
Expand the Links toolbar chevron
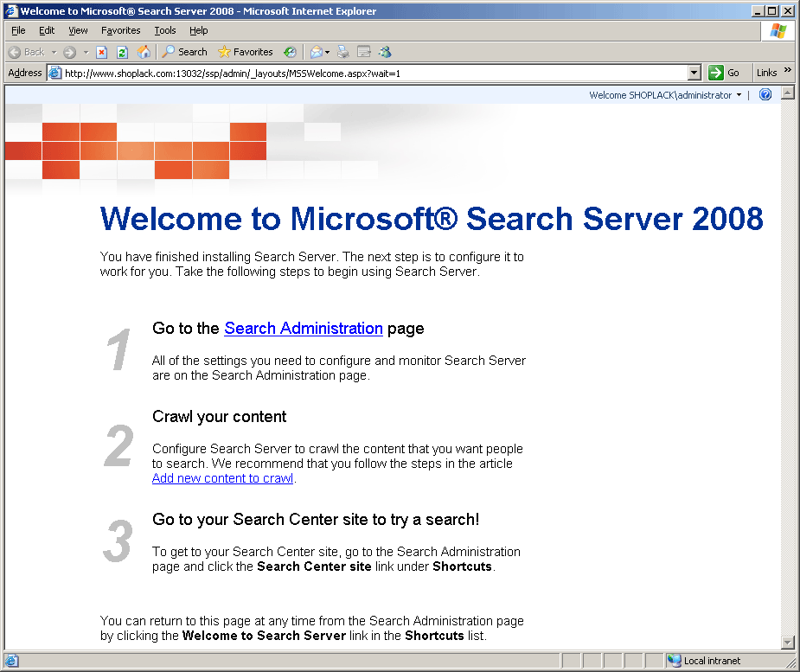[x=787, y=70]
